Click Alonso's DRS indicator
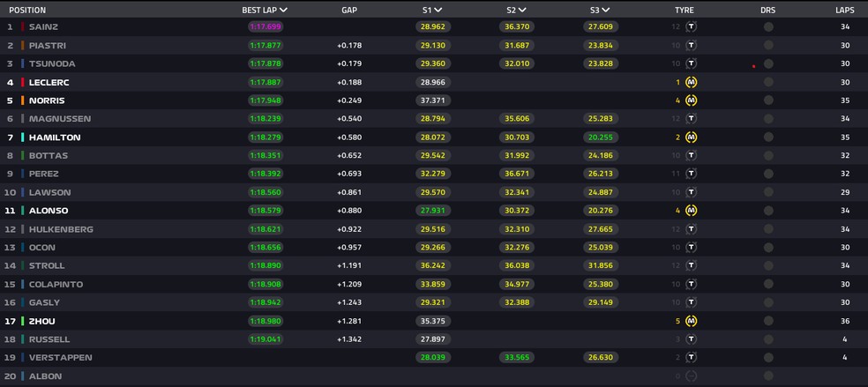868x387 pixels. (768, 211)
